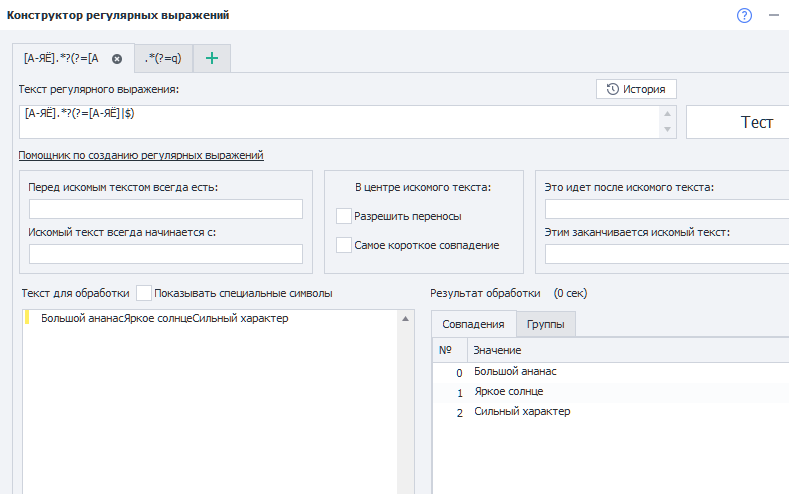Viewport: 789px width, 494px height.
Task: Select the Яркое солнце match row
Action: tap(508, 391)
